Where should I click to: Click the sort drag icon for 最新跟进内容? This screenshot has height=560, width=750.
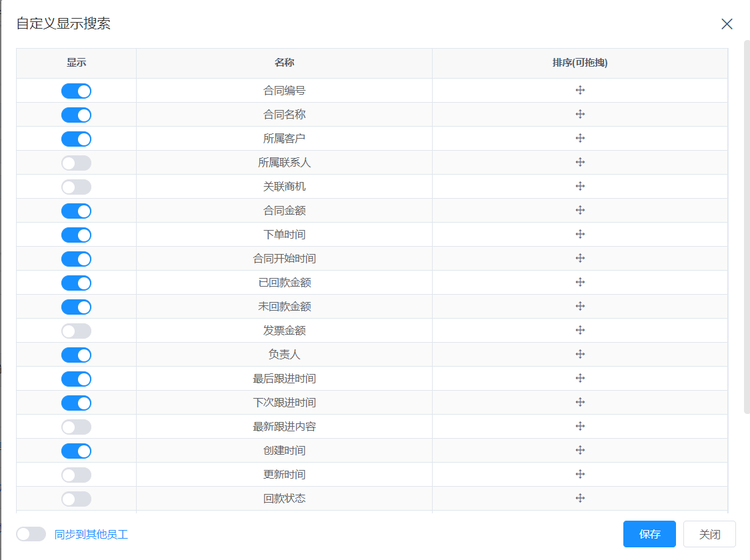[580, 427]
